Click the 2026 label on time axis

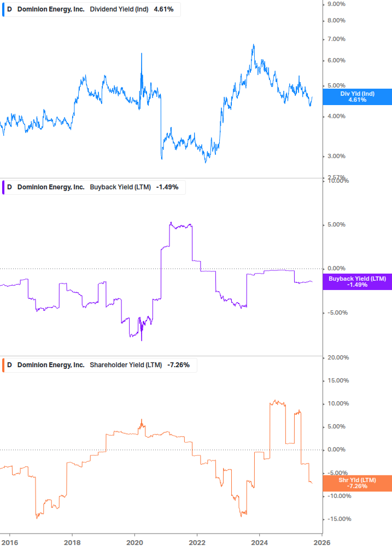[x=322, y=543]
